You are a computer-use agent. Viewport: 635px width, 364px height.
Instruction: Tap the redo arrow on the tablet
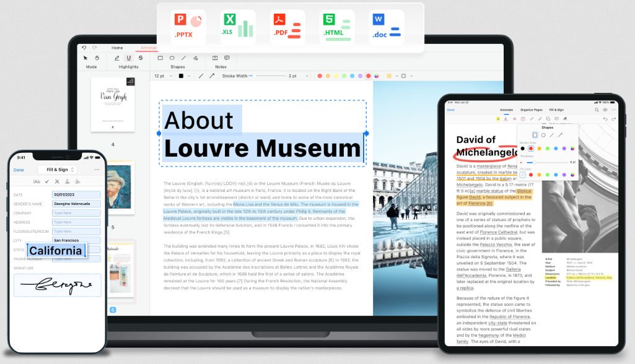[613, 119]
